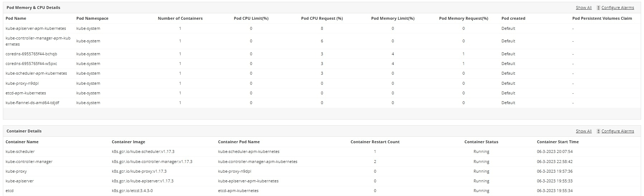The image size is (644, 196).
Task: Click the Container Restart Count column header
Action: pyautogui.click(x=375, y=142)
